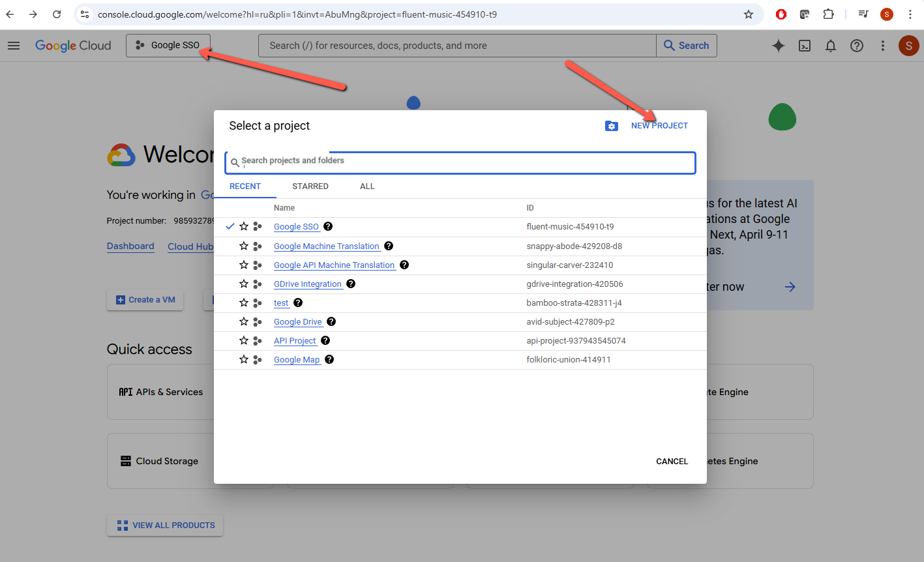Open the user account avatar in console
Viewport: 924px width, 562px height.
[909, 46]
